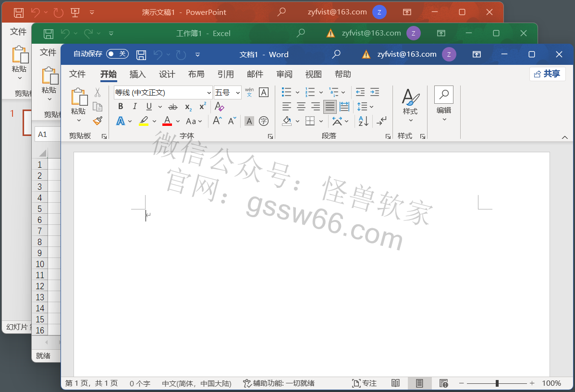Select row 5 header in Excel
Viewport: 575px width, 392px height.
pos(40,208)
